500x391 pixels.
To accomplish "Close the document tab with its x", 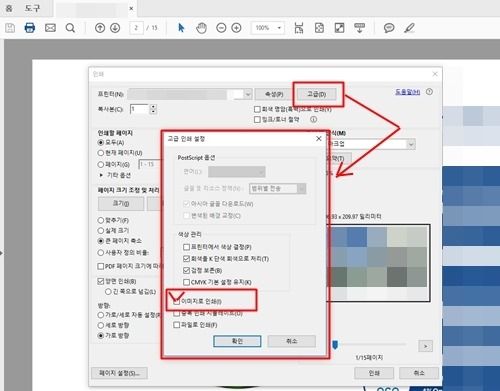I will point(131,9).
